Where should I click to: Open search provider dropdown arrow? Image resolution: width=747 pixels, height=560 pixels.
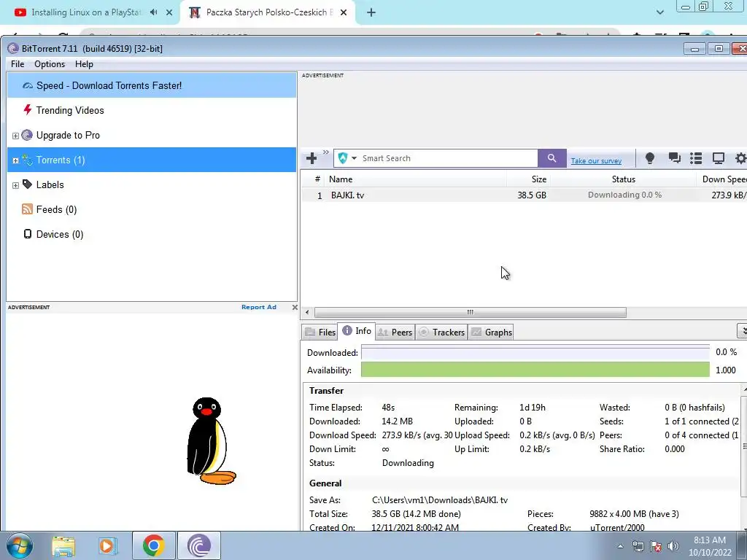click(x=354, y=158)
